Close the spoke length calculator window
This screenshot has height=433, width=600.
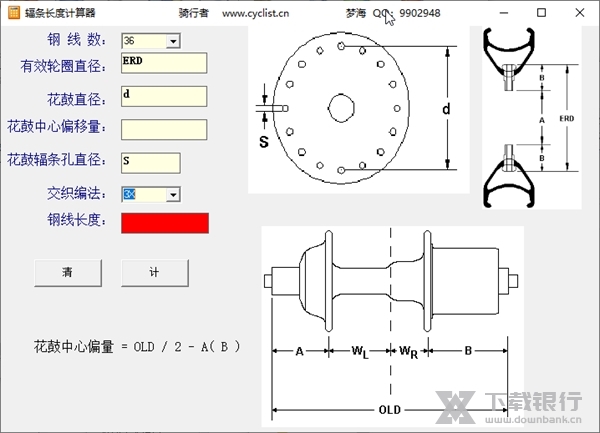[x=581, y=13]
